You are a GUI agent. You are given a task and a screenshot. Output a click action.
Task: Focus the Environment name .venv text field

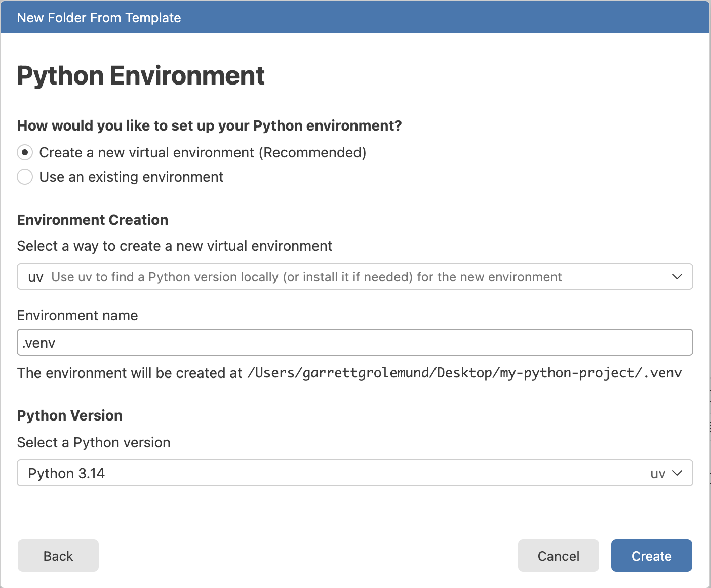point(355,343)
